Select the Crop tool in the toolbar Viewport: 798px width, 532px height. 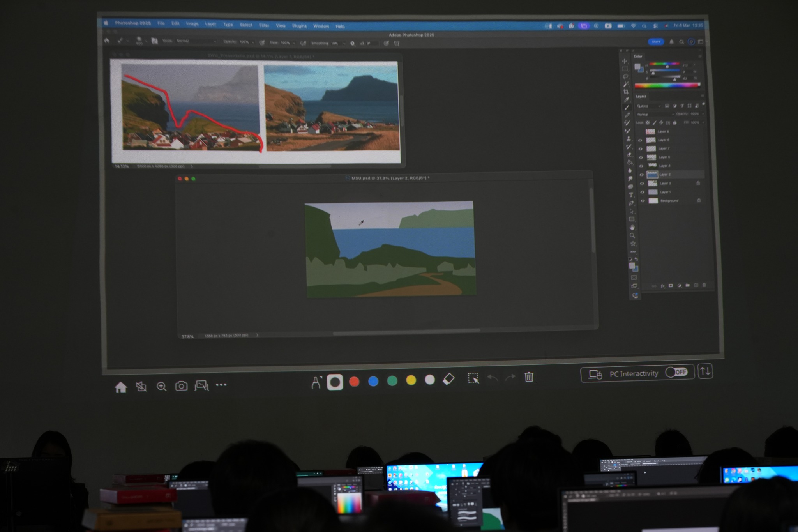(626, 92)
